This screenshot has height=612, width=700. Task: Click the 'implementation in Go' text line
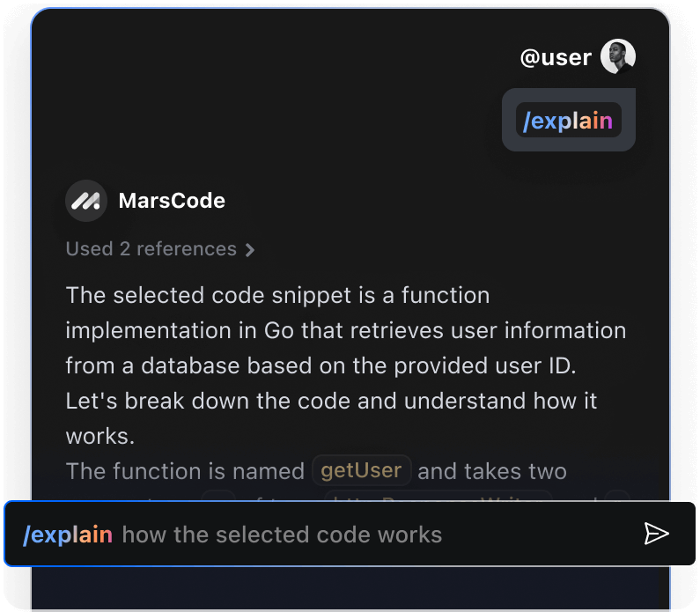click(346, 331)
